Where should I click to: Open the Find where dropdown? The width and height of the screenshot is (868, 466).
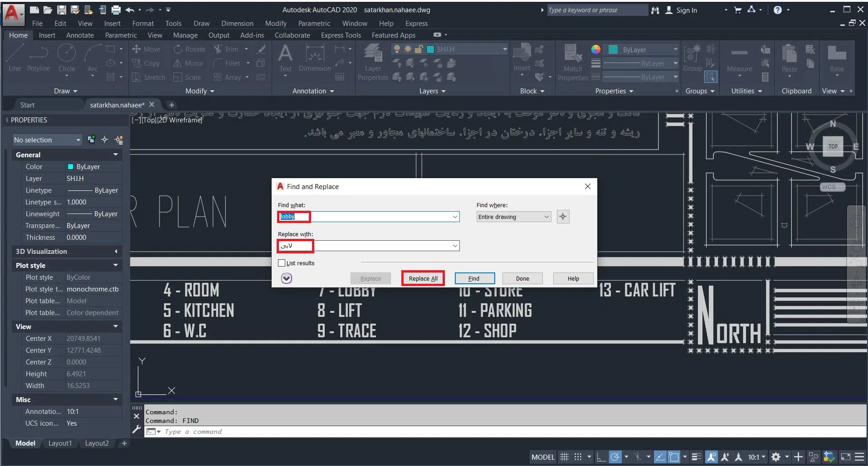(513, 217)
